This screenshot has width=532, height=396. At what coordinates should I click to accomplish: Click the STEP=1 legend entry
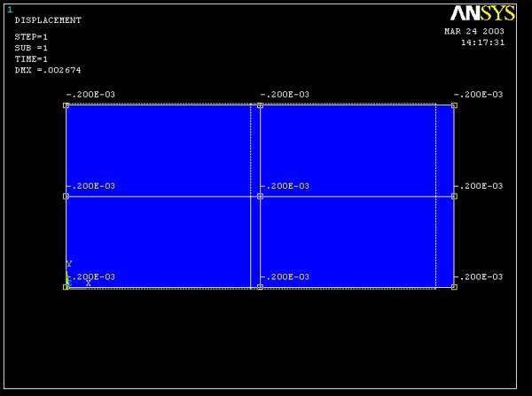[31, 36]
